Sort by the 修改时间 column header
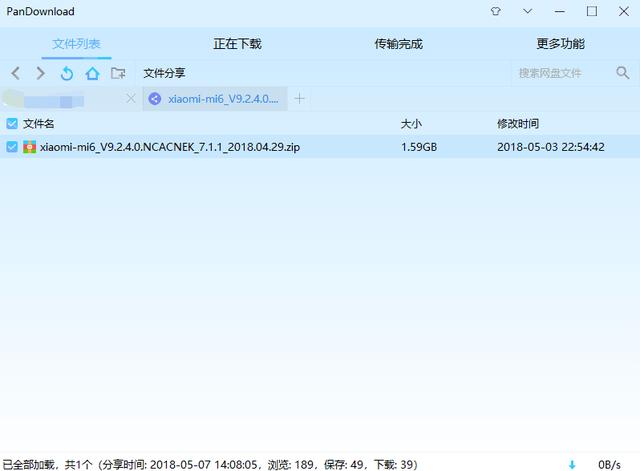The width and height of the screenshot is (640, 471). [x=518, y=124]
